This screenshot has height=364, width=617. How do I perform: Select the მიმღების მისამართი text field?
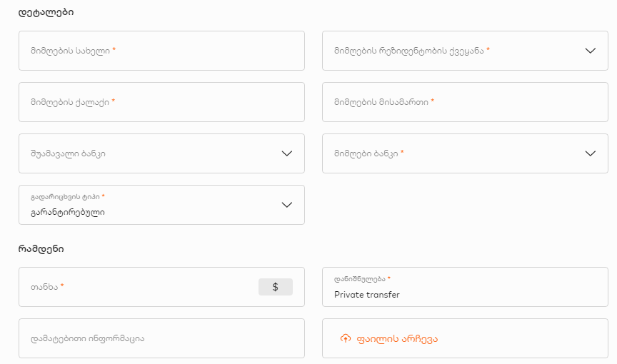(465, 102)
